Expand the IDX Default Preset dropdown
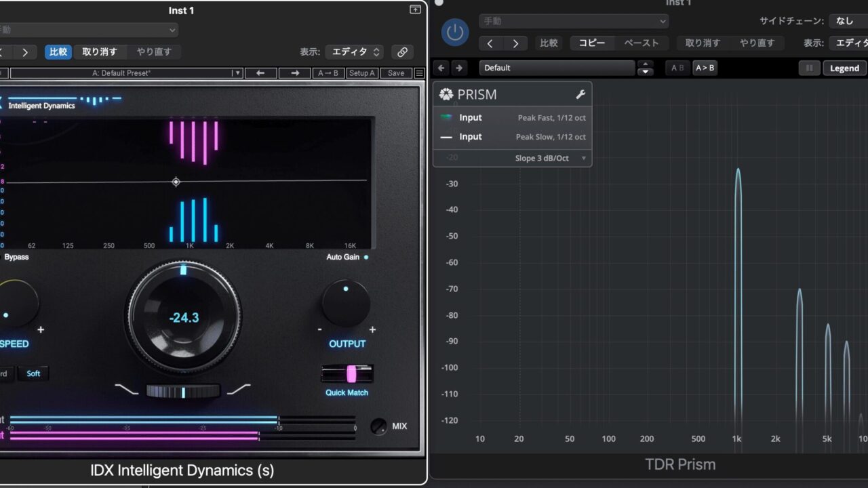 tap(237, 73)
